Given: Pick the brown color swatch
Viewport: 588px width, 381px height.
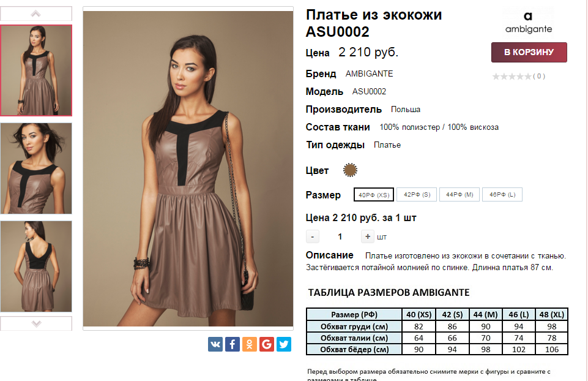Looking at the screenshot, I should 350,170.
